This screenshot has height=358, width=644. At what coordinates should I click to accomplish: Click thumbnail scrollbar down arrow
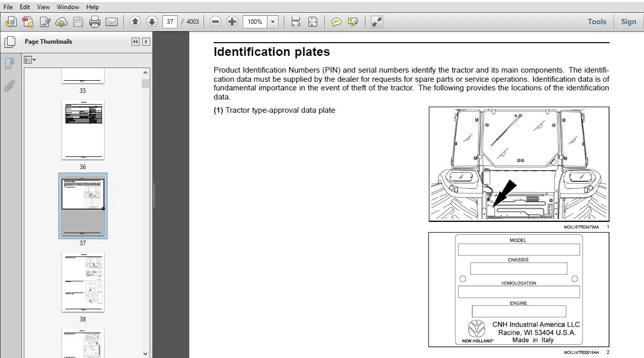146,353
